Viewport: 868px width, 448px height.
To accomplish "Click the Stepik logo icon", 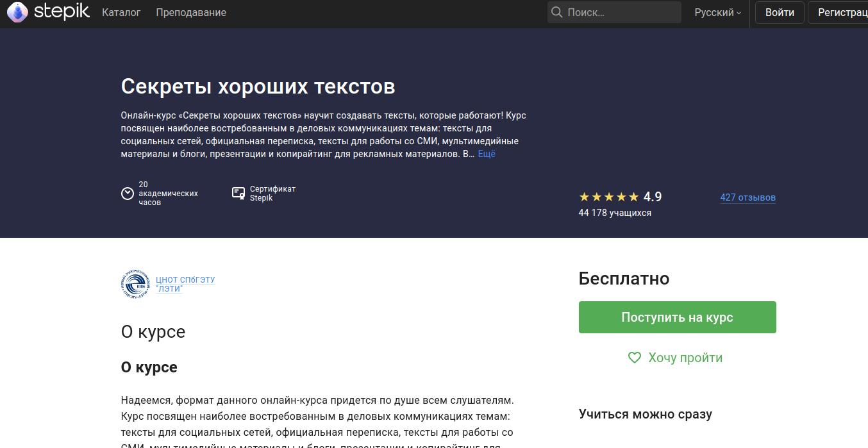I will click(x=17, y=12).
